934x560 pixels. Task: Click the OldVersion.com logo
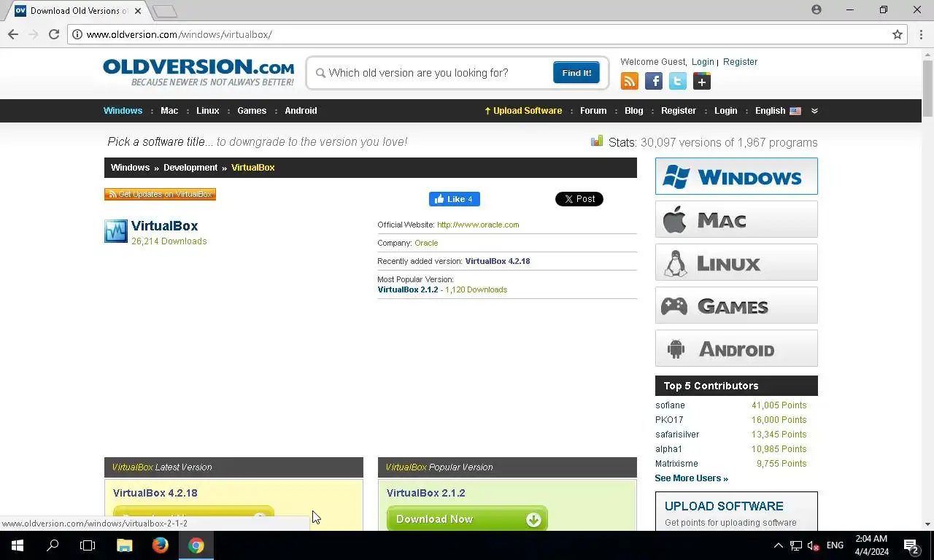point(198,72)
